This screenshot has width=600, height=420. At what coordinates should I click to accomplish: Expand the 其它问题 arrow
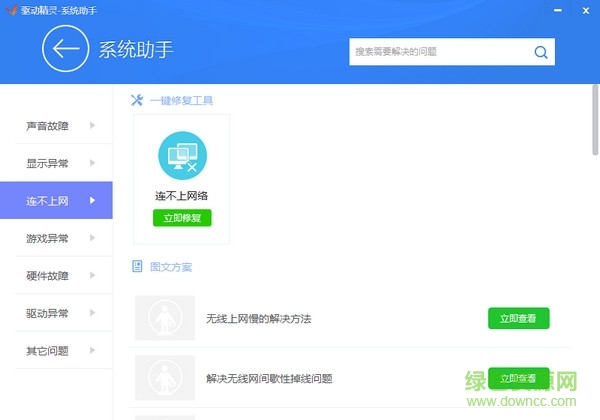[92, 351]
